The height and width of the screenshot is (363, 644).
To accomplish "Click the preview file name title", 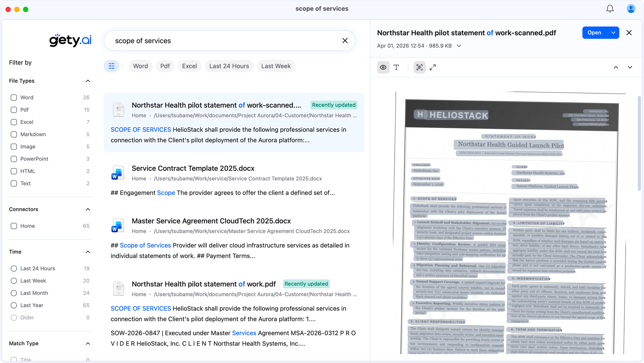I will (x=466, y=33).
